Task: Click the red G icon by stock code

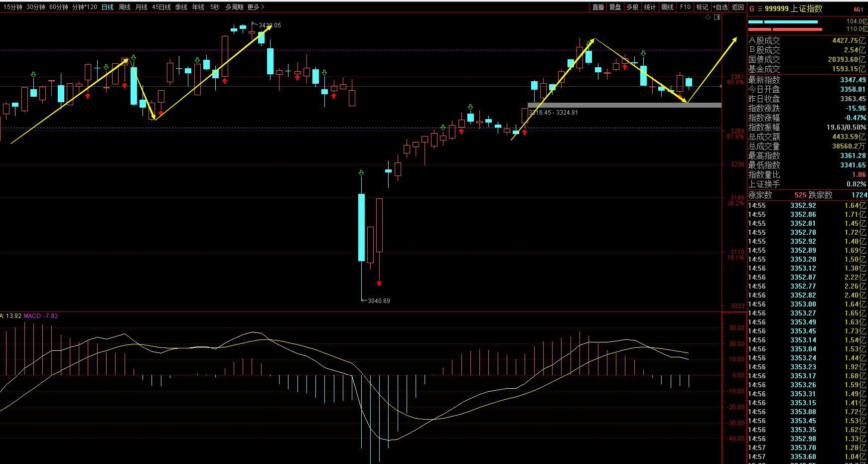Action: (x=752, y=9)
